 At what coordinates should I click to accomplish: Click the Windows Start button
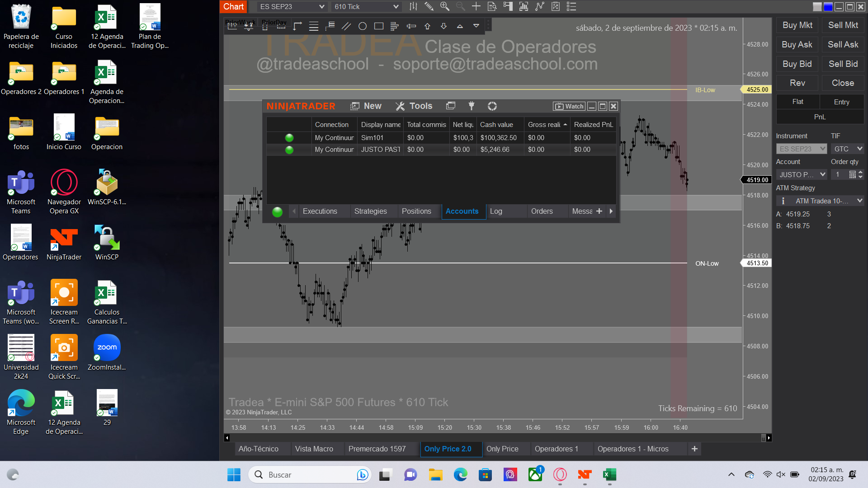click(x=234, y=474)
